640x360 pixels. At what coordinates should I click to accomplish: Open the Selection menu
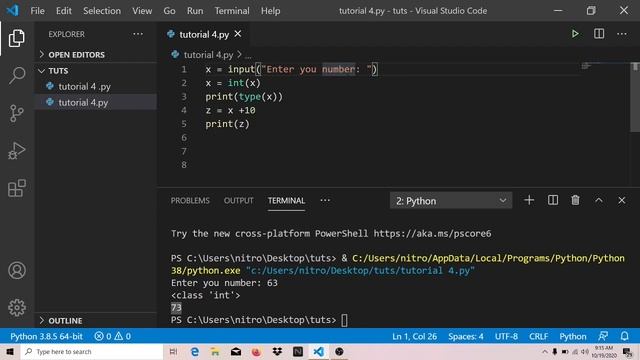click(x=102, y=11)
